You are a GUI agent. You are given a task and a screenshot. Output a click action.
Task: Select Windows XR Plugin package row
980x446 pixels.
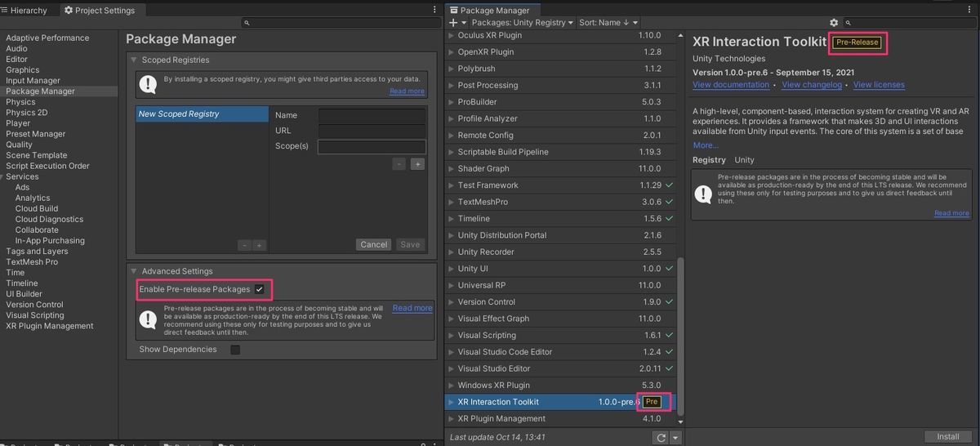coord(560,386)
